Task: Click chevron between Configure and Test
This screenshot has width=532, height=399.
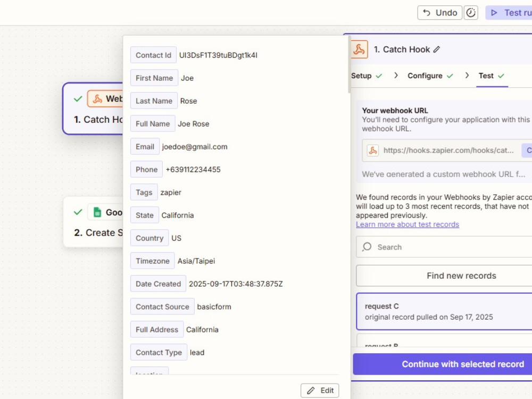Action: tap(467, 76)
